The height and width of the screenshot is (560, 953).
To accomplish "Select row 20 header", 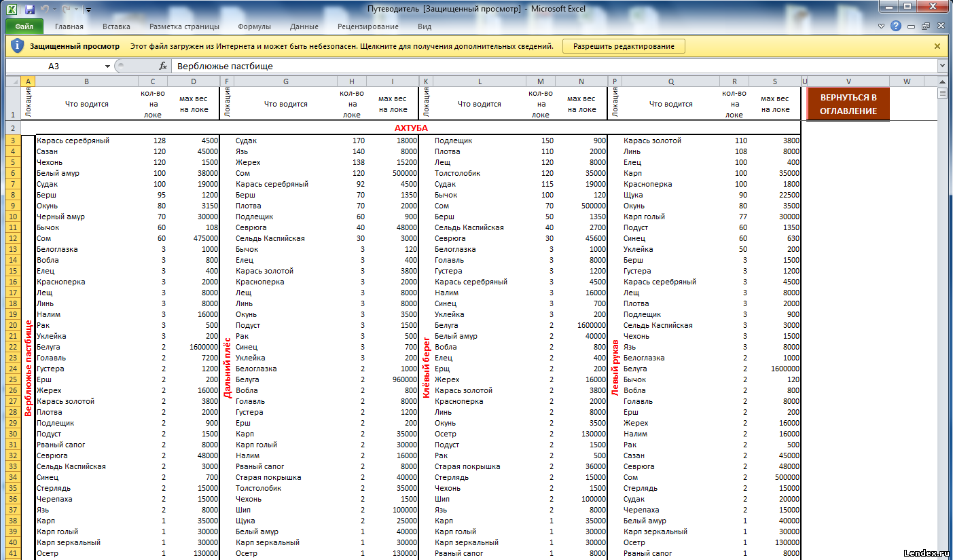I will tap(14, 325).
